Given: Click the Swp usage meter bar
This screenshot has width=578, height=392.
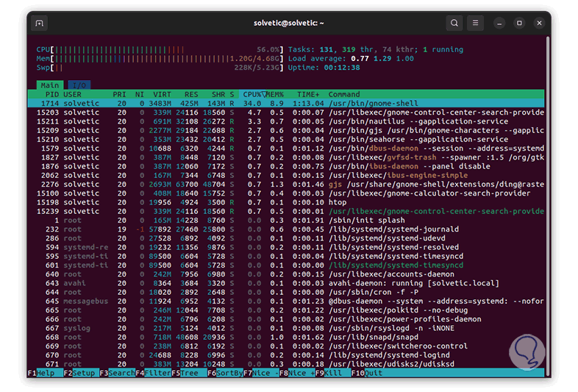Looking at the screenshot, I should click(x=160, y=68).
